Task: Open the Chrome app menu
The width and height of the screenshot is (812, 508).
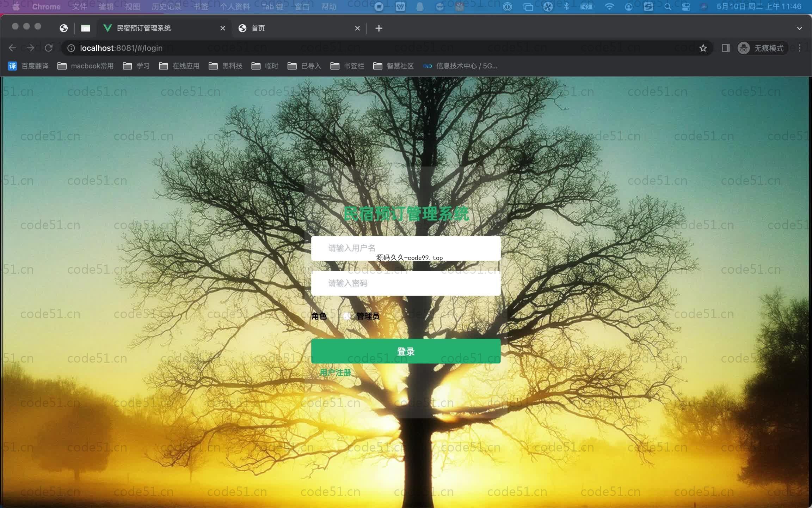Action: (46, 7)
